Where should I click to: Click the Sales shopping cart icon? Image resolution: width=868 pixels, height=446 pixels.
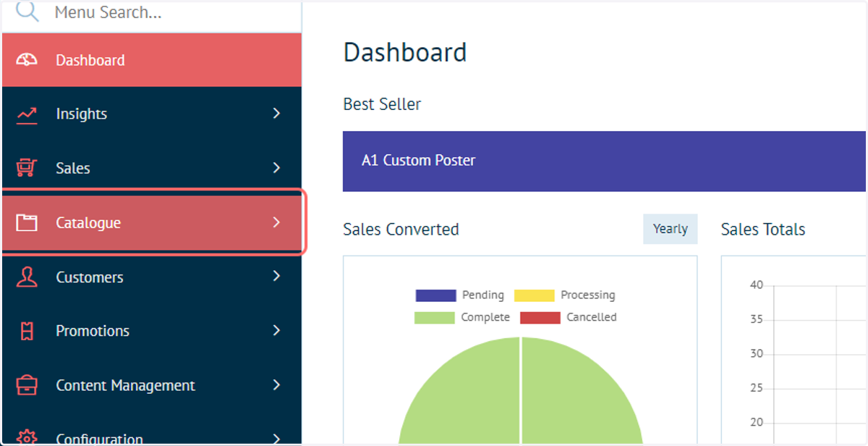point(27,168)
